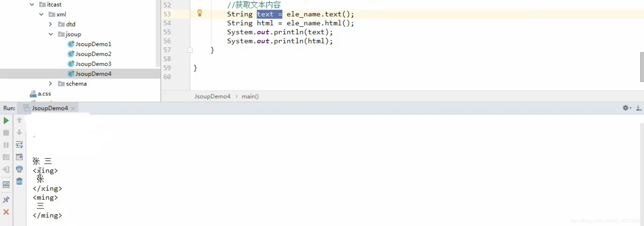Image resolution: width=644 pixels, height=226 pixels.
Task: Select the a.css file
Action: point(40,94)
